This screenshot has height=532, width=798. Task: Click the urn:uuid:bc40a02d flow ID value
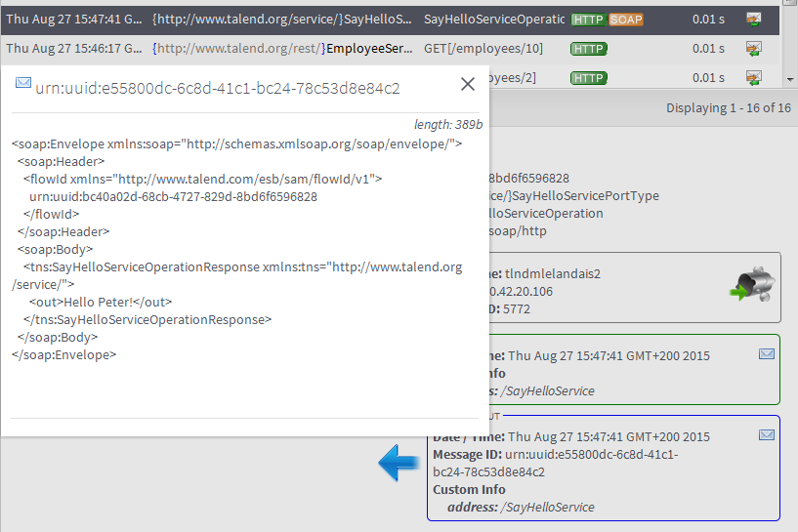(x=173, y=197)
